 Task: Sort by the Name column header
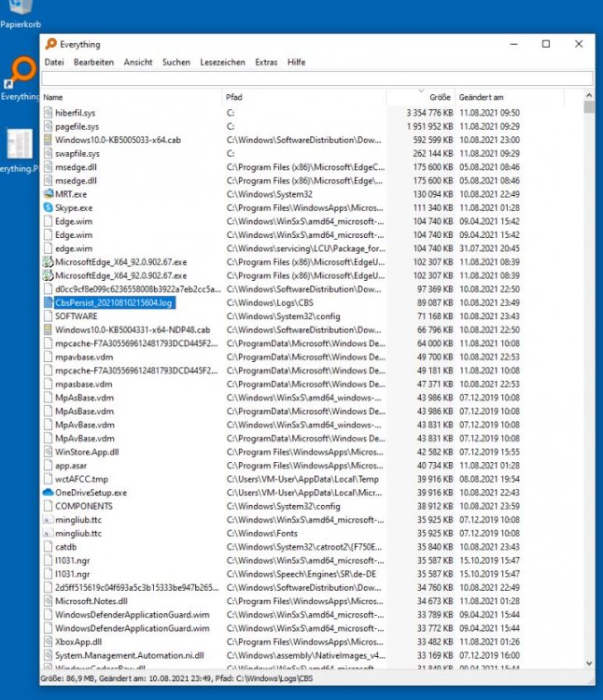132,97
